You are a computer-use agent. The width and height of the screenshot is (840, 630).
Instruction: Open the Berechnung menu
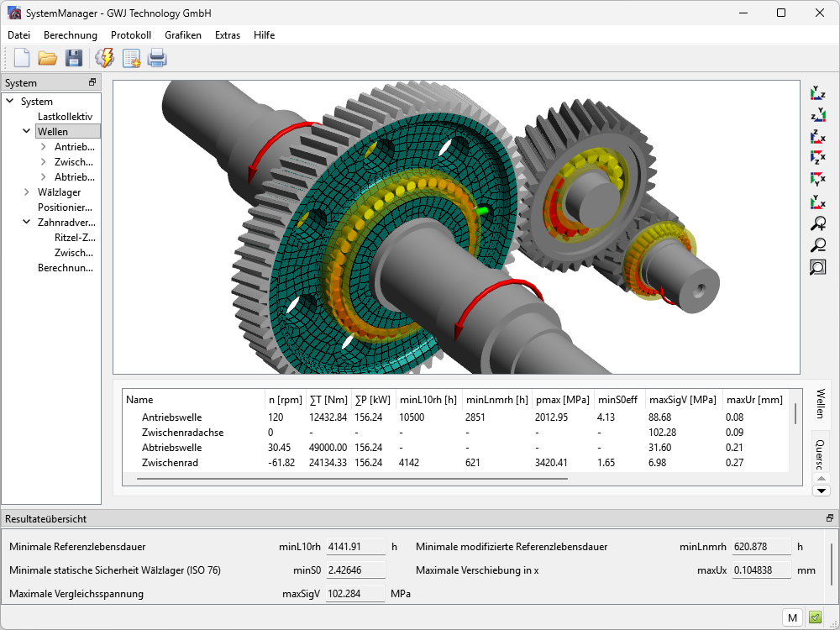coord(71,35)
